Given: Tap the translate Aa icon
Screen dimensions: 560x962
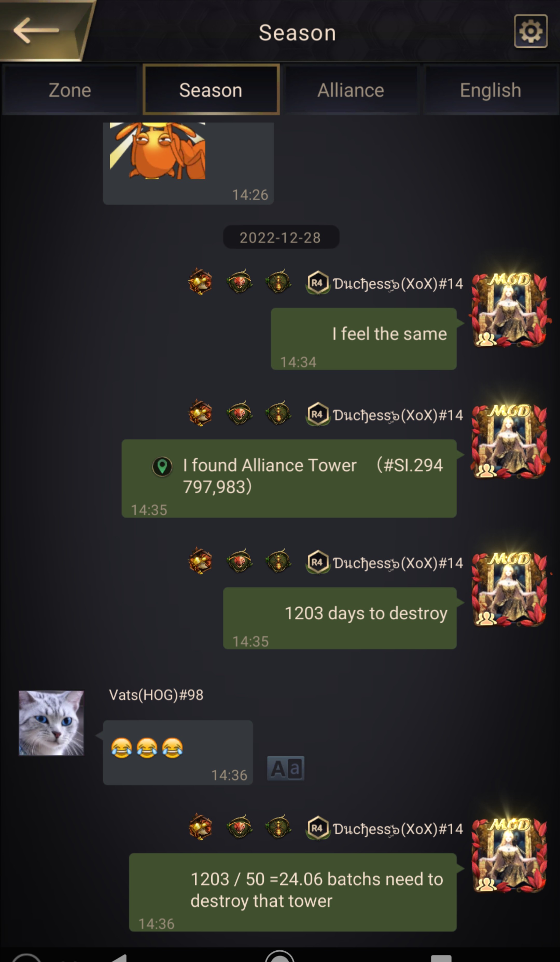Looking at the screenshot, I should coord(286,768).
